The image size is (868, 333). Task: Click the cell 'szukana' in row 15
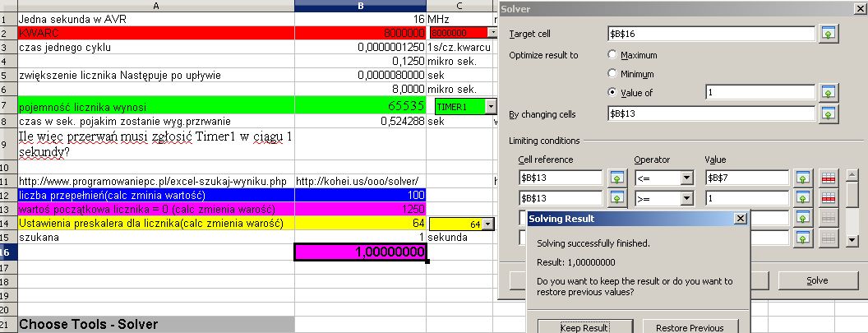[x=156, y=238]
